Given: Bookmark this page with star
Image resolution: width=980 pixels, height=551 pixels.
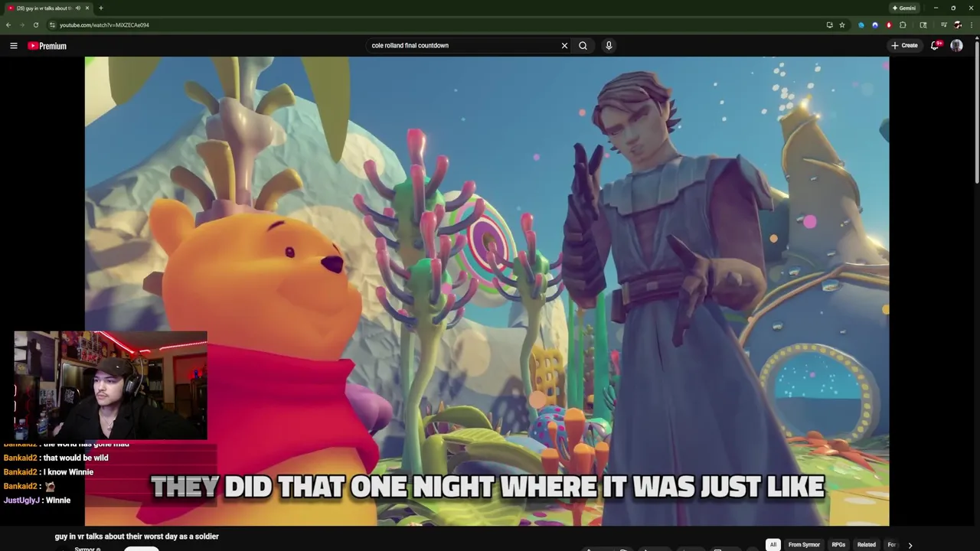Looking at the screenshot, I should click(842, 24).
